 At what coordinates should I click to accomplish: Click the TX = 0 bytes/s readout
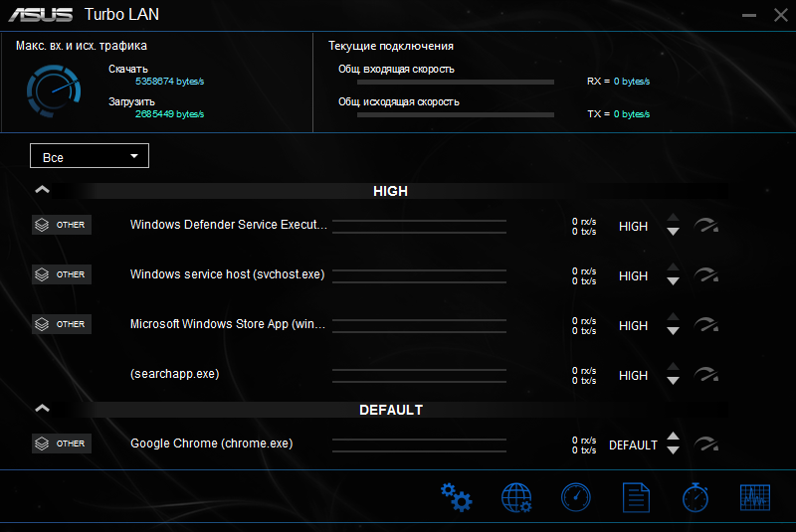coord(618,114)
